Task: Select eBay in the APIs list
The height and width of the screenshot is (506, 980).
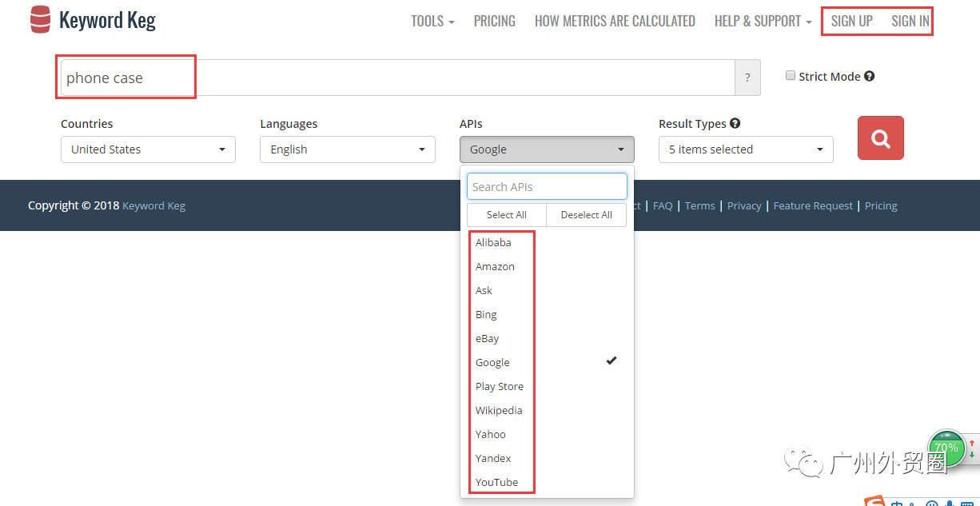Action: tap(547, 338)
